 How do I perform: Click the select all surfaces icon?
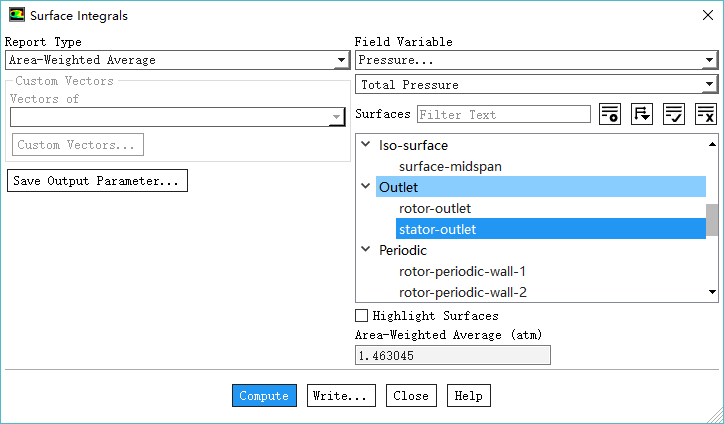tap(674, 114)
